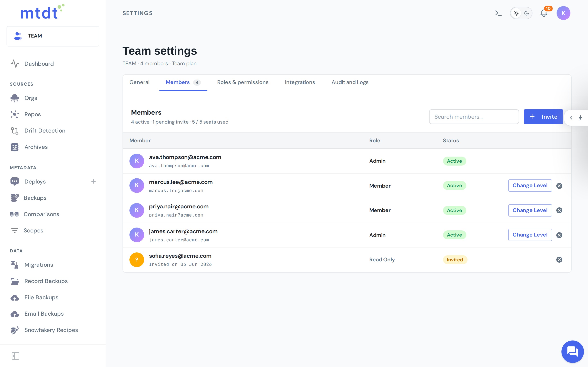Focus the Search members field
Viewport: 588px width, 367px height.
[474, 116]
